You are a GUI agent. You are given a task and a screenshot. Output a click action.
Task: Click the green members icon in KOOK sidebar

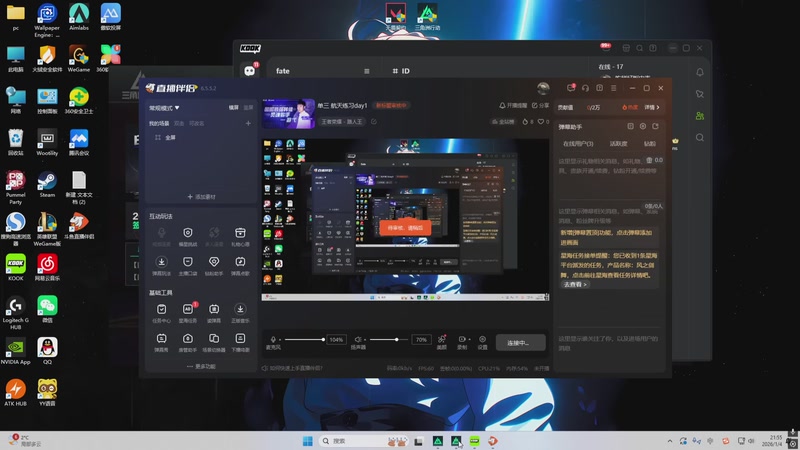click(700, 116)
